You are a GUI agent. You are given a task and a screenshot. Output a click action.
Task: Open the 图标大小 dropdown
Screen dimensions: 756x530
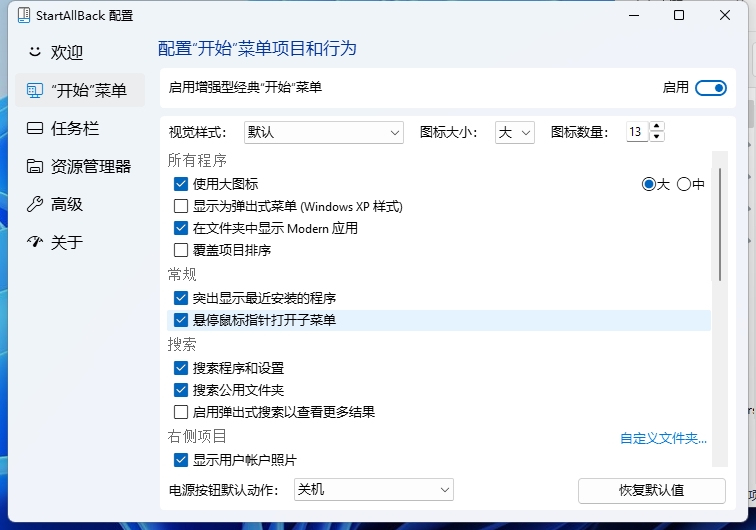515,132
